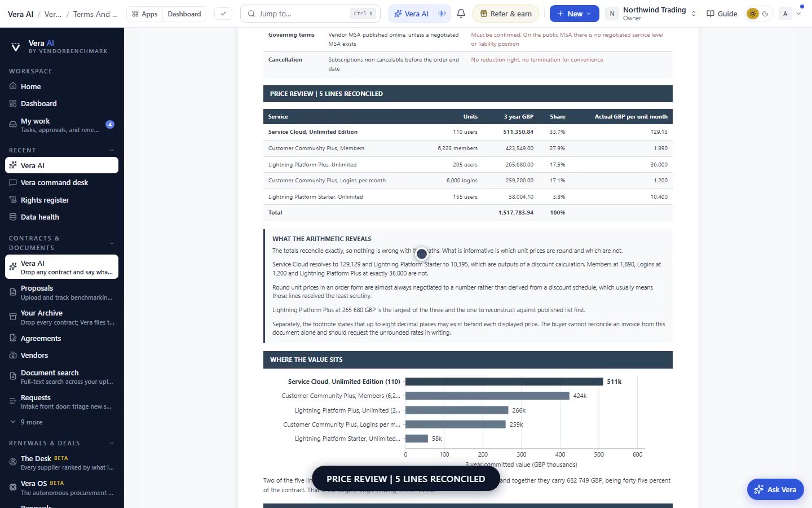Open Vera OS beta page
Screen dimensions: 812x508
(62, 488)
